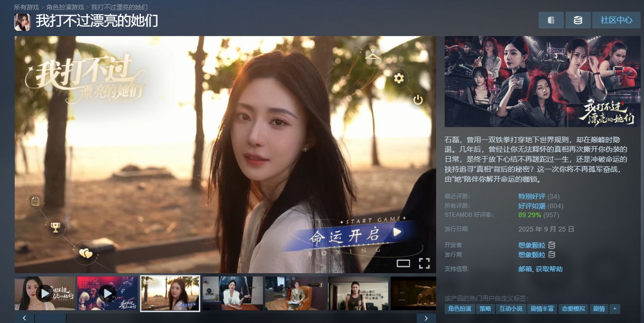Image resolution: width=644 pixels, height=323 pixels.
Task: Click the settings gear icon in screenshot
Action: pyautogui.click(x=399, y=78)
